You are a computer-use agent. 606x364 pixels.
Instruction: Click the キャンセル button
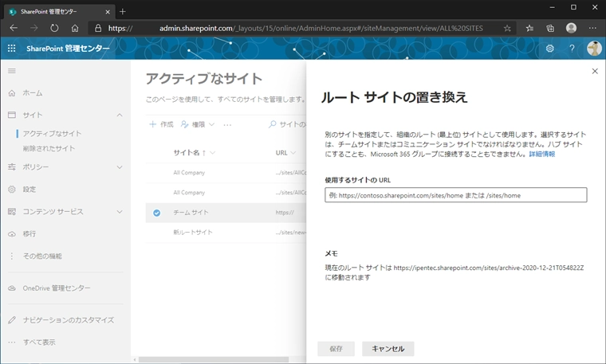(x=388, y=349)
